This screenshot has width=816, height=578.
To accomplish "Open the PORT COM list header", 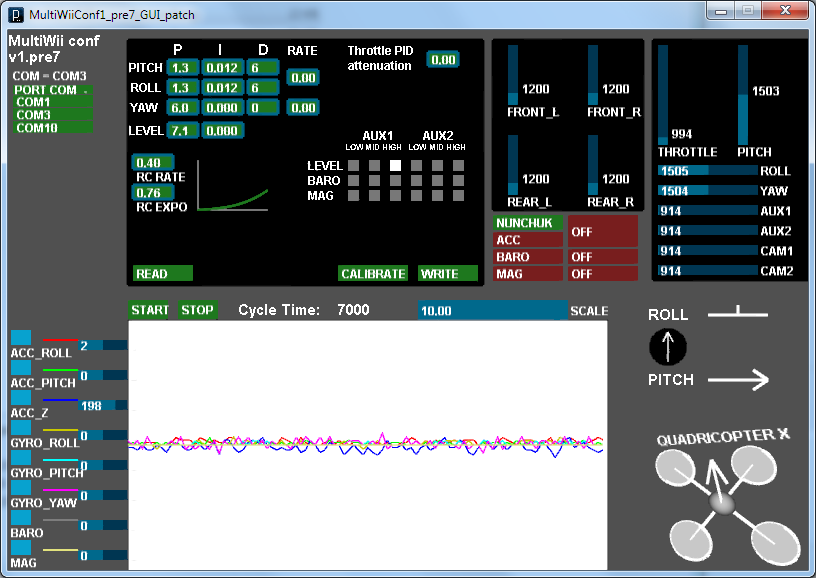I will coord(53,90).
